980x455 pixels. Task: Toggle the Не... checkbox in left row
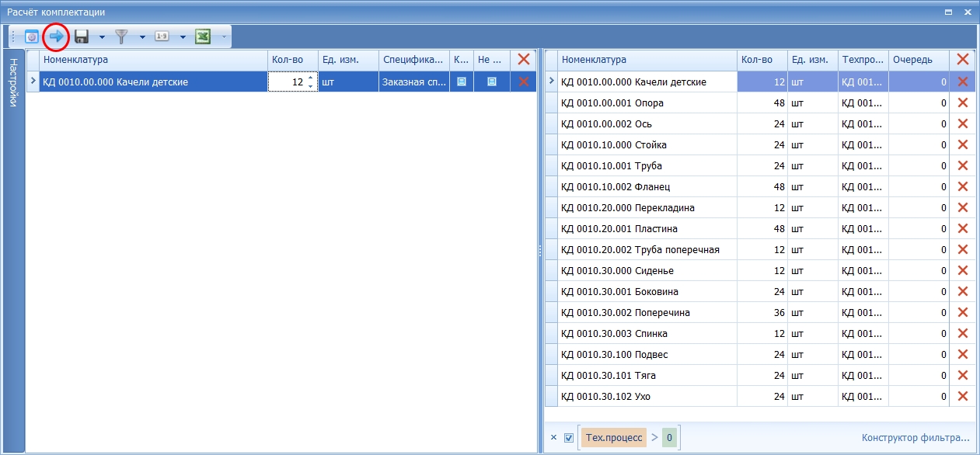point(491,82)
